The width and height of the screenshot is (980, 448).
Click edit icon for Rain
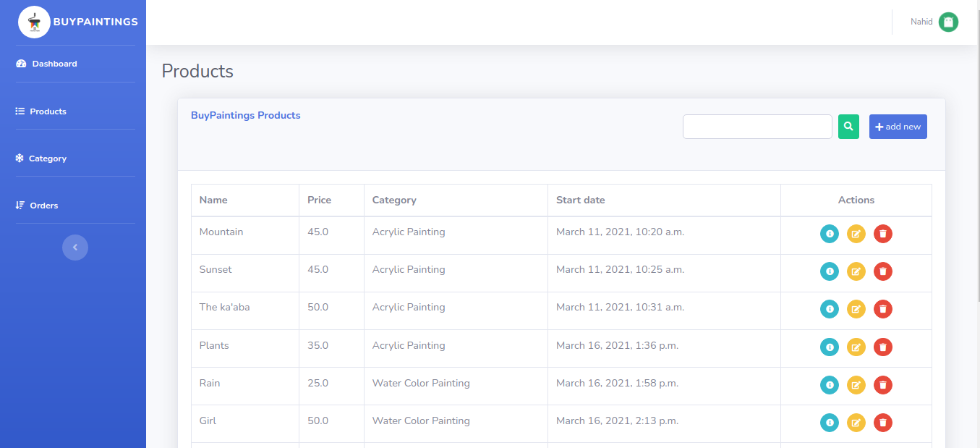[856, 384]
